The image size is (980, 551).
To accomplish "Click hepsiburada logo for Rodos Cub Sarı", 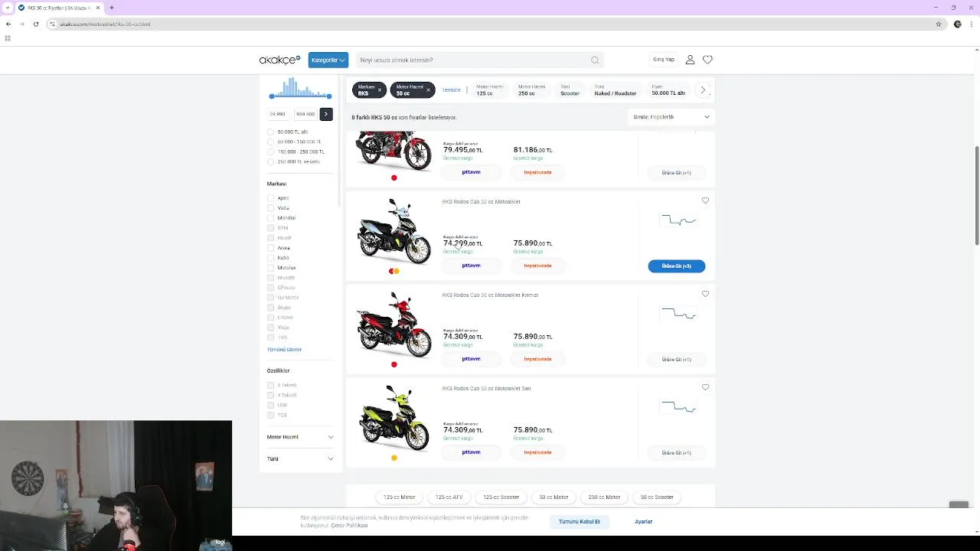I will tap(537, 452).
